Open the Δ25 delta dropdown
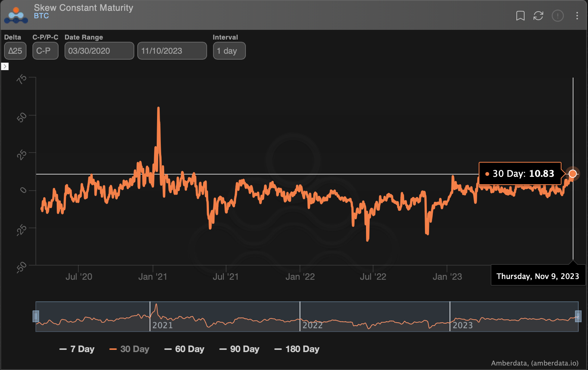Viewport: 588px width, 370px height. (x=15, y=51)
